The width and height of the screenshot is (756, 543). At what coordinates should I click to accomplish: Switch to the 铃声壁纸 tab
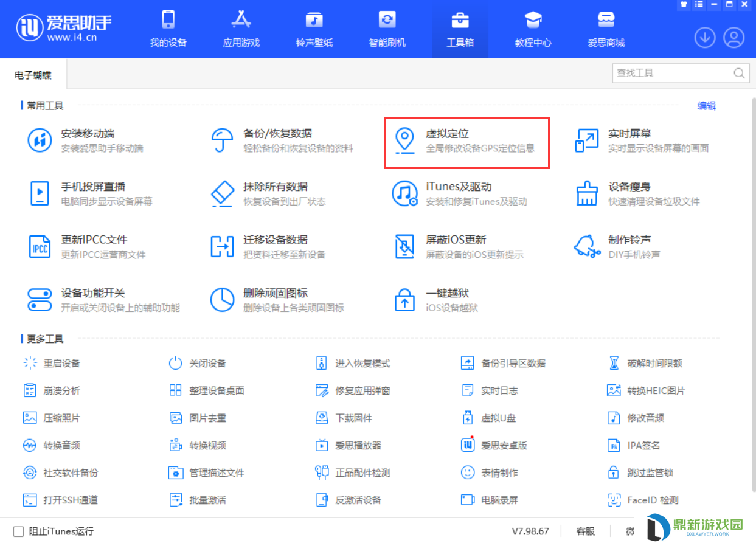click(x=314, y=29)
